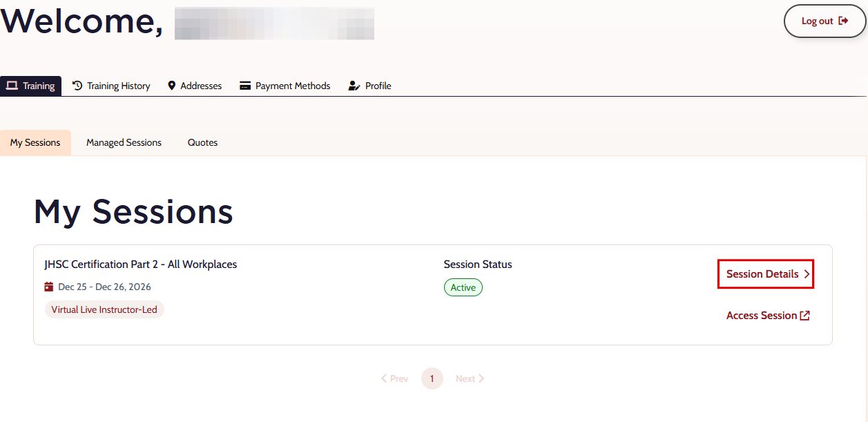Go to the Addresses tab
This screenshot has height=422, width=868.
(195, 86)
